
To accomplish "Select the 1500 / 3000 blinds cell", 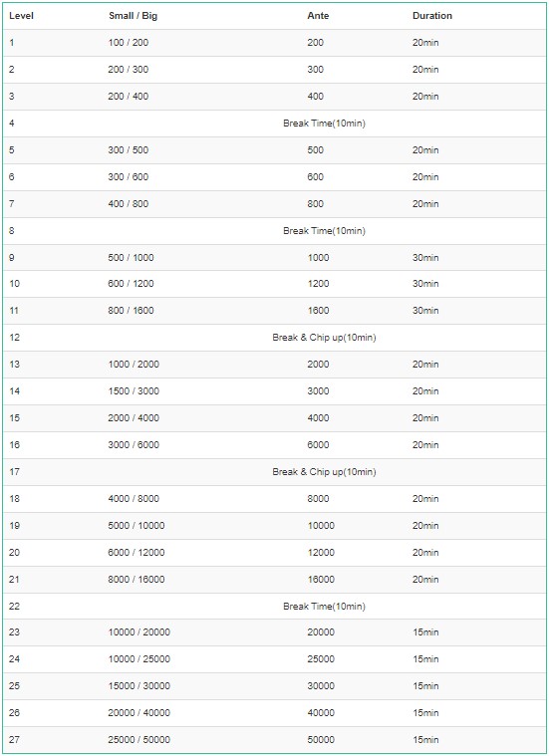I will pos(134,391).
